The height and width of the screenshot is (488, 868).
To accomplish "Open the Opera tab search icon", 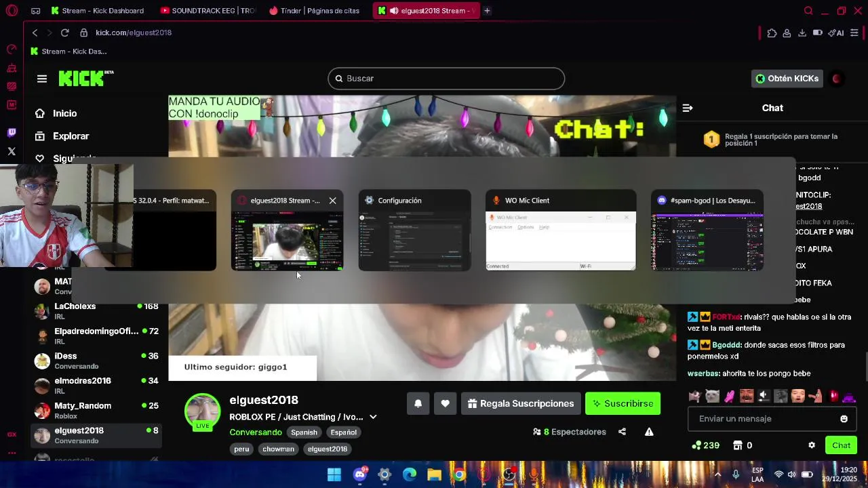I will click(x=808, y=11).
